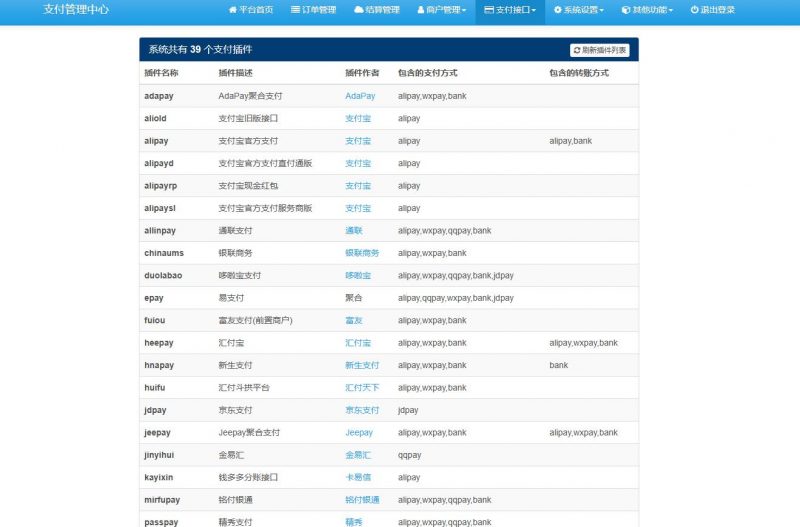The height and width of the screenshot is (527, 800).
Task: Select the Jeepay author link
Action: coord(359,433)
